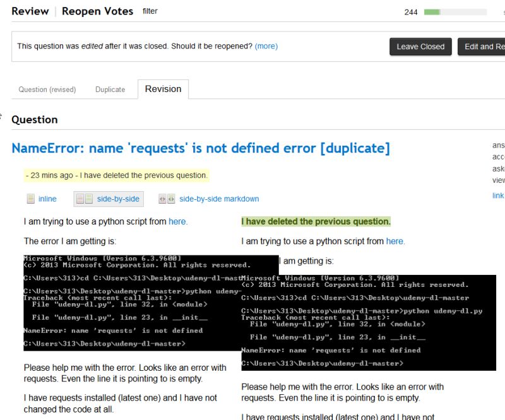Open Reopen Votes queue heading

pyautogui.click(x=97, y=11)
